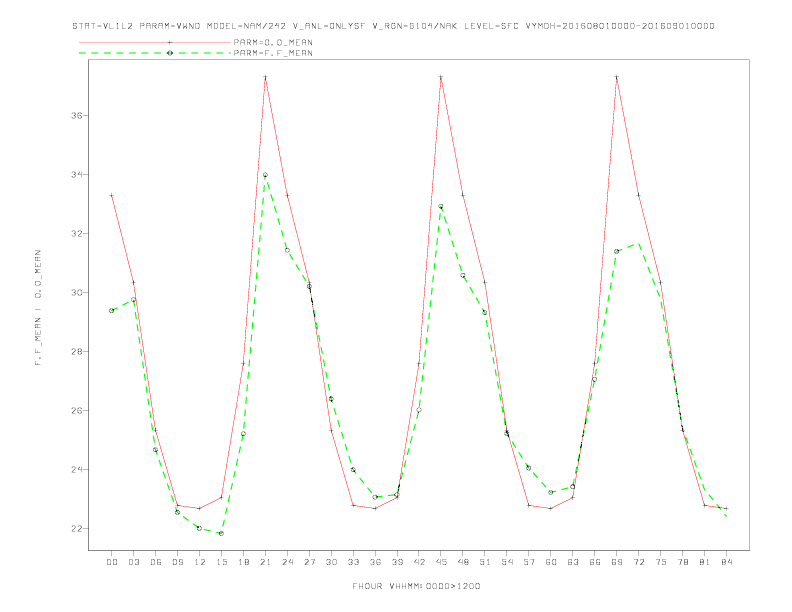Viewport: 792px width, 612px height.
Task: Click the x-axis tick label 72
Action: tap(638, 562)
